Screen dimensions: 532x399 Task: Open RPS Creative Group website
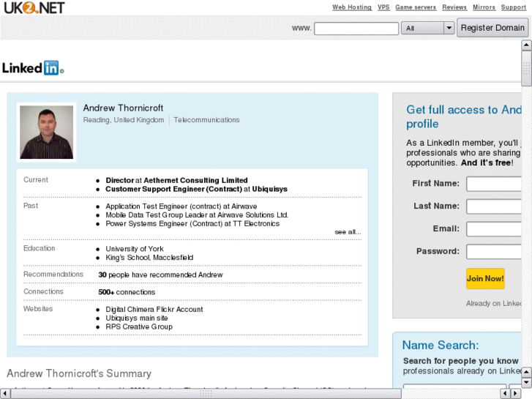point(139,327)
